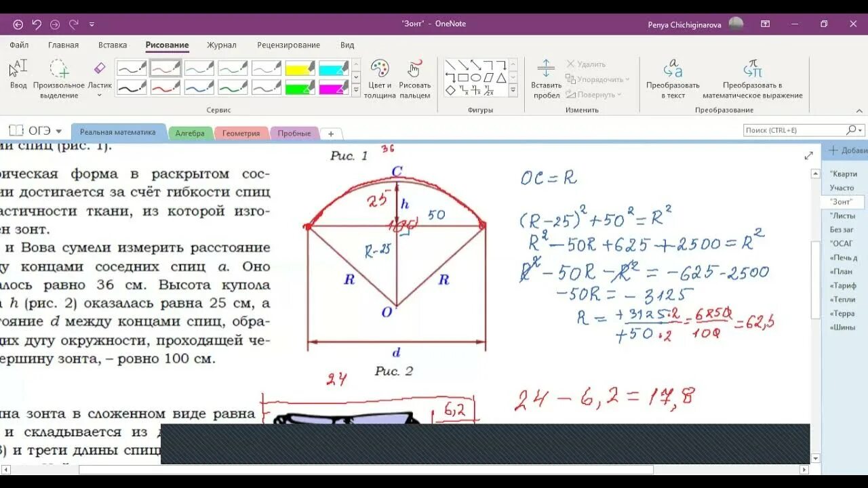Select the thick blue pen bottom row
The height and width of the screenshot is (488, 868).
point(199,87)
